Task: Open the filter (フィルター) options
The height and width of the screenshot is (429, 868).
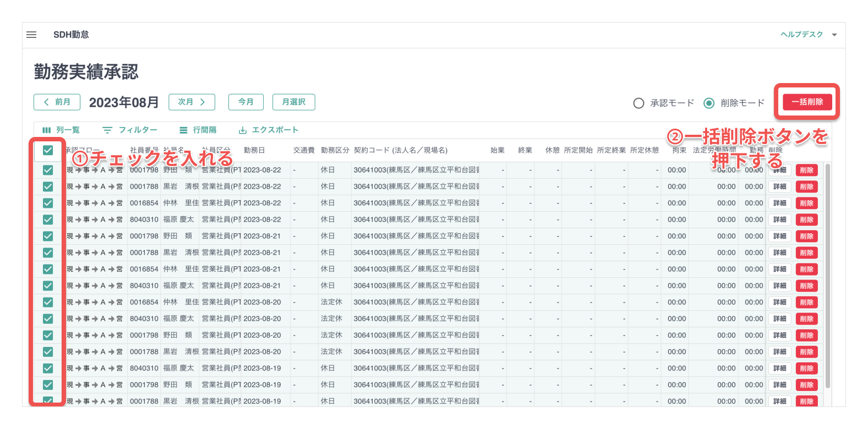Action: [x=130, y=130]
